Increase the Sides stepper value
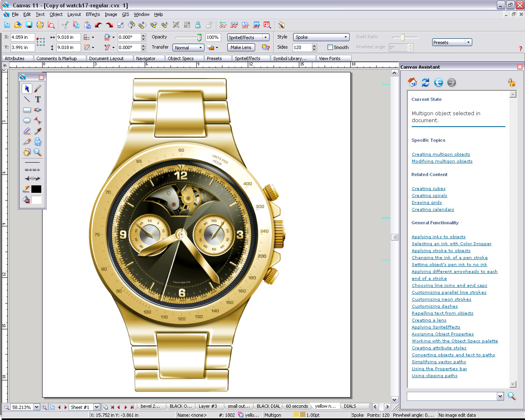The height and width of the screenshot is (420, 525). tap(314, 46)
